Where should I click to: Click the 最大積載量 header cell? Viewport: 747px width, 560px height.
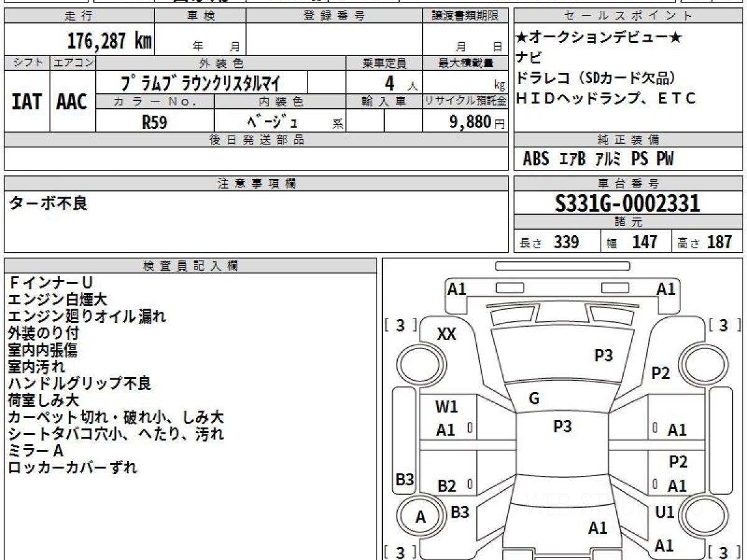465,63
